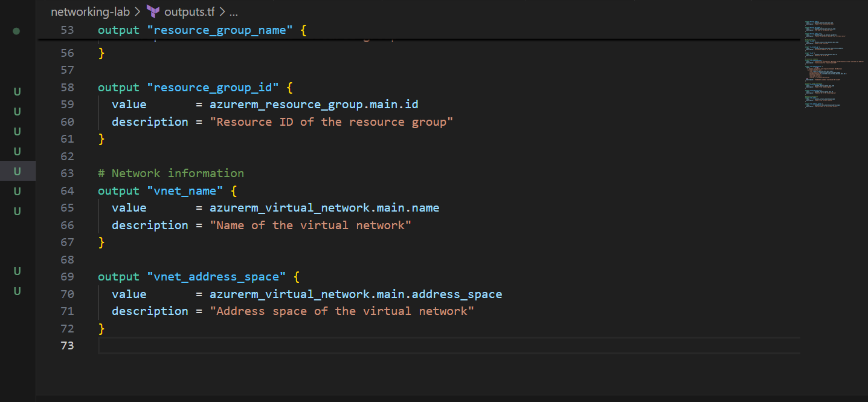Place cursor on empty line 73
The image size is (868, 402).
click(x=362, y=346)
